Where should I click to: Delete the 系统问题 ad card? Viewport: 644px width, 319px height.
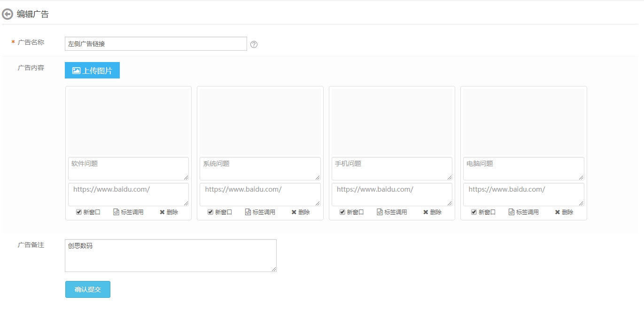[x=301, y=212]
